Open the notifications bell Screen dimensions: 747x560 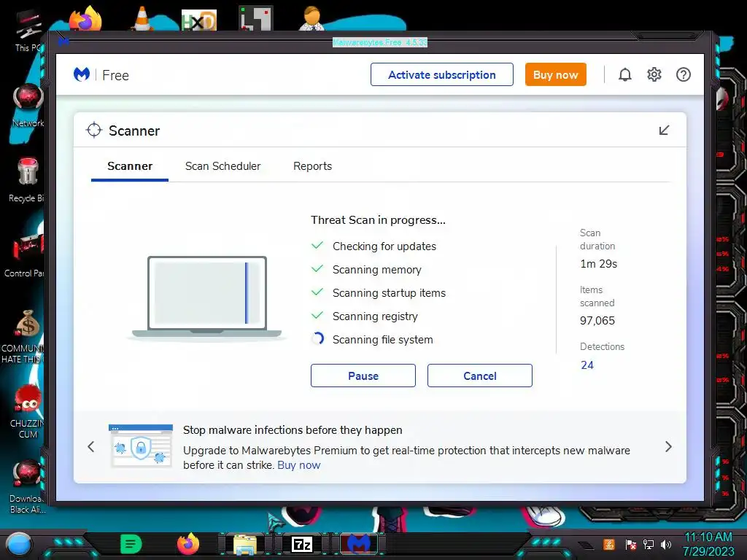pyautogui.click(x=625, y=75)
